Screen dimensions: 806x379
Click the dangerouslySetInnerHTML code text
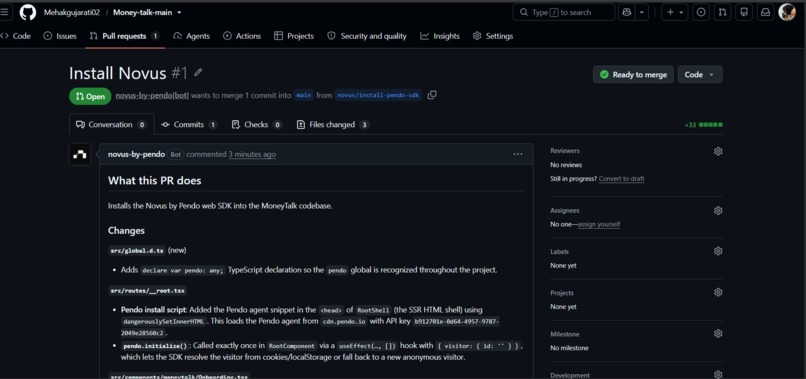click(164, 322)
